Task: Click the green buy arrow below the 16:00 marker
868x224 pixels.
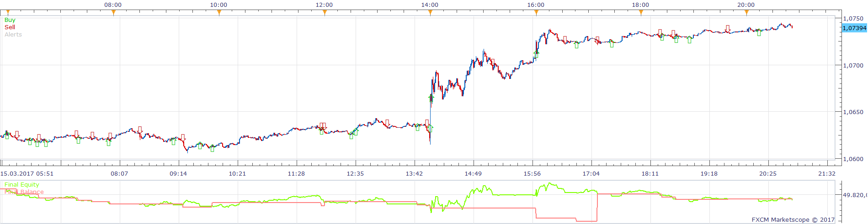Action: (x=536, y=55)
